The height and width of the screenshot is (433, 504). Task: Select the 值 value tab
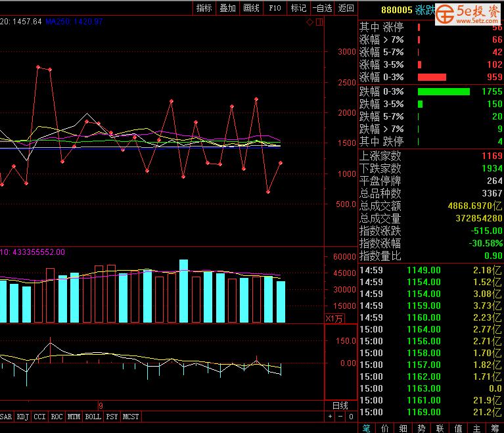pyautogui.click(x=459, y=428)
